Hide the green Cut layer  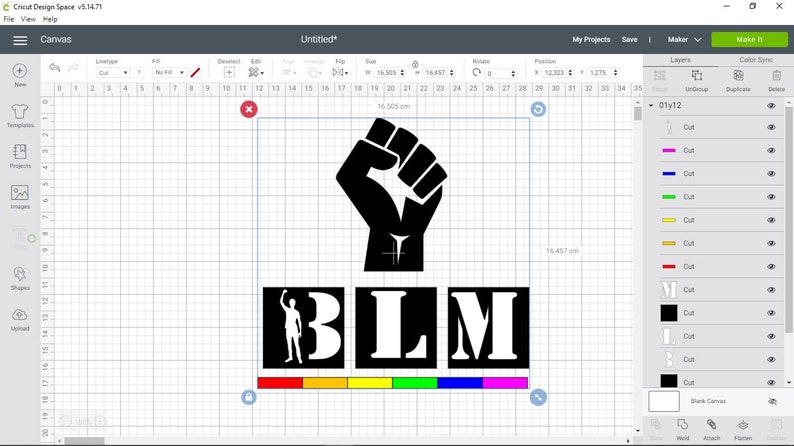771,197
